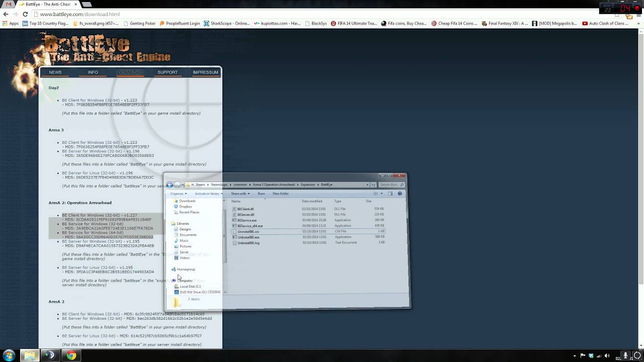Image resolution: width=644 pixels, height=362 pixels.
Task: Open Top 10 Country Flag bookmark
Action: 45,23
